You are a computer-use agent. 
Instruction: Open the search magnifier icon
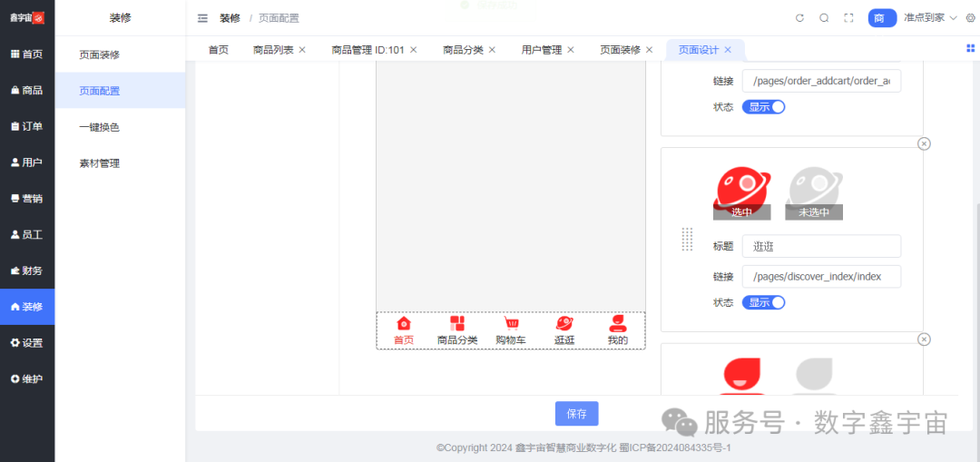click(824, 18)
